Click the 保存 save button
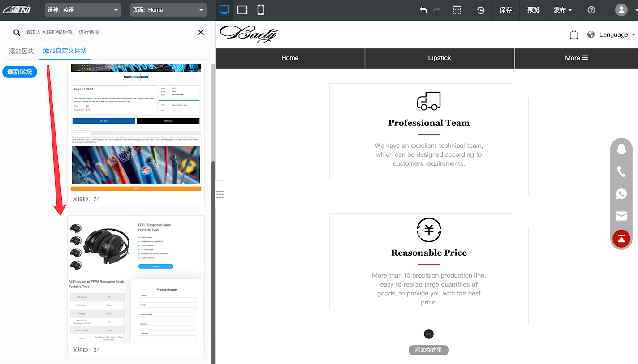Viewport: 638px width, 364px height. click(x=506, y=10)
